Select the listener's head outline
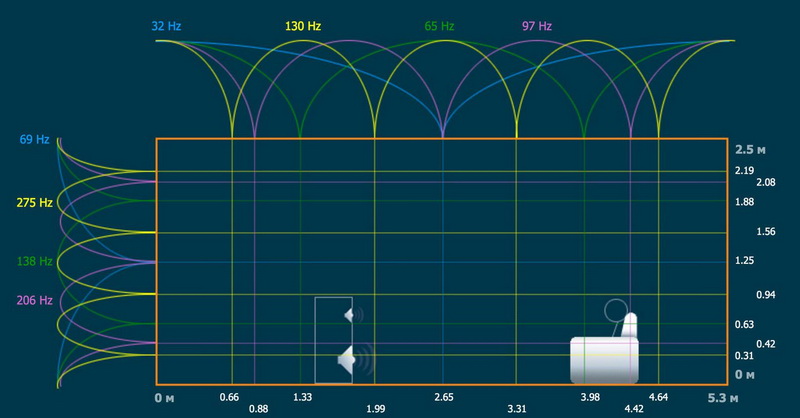Image resolution: width=800 pixels, height=418 pixels. pos(616,311)
